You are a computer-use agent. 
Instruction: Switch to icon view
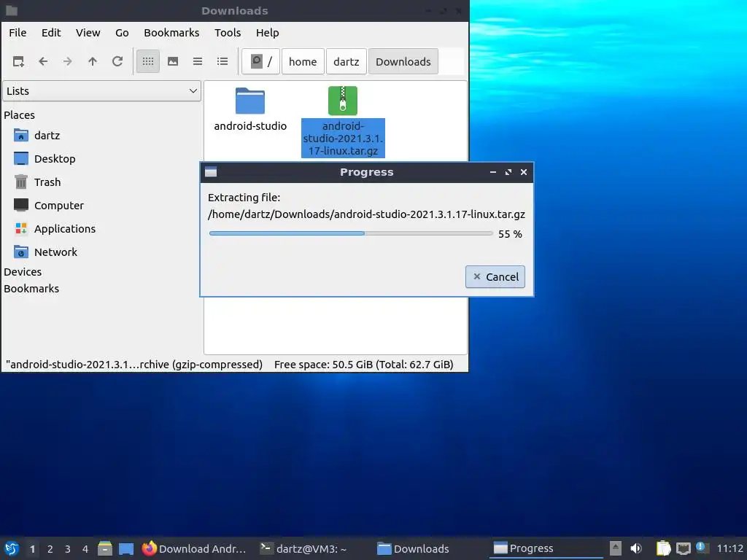[x=148, y=61]
